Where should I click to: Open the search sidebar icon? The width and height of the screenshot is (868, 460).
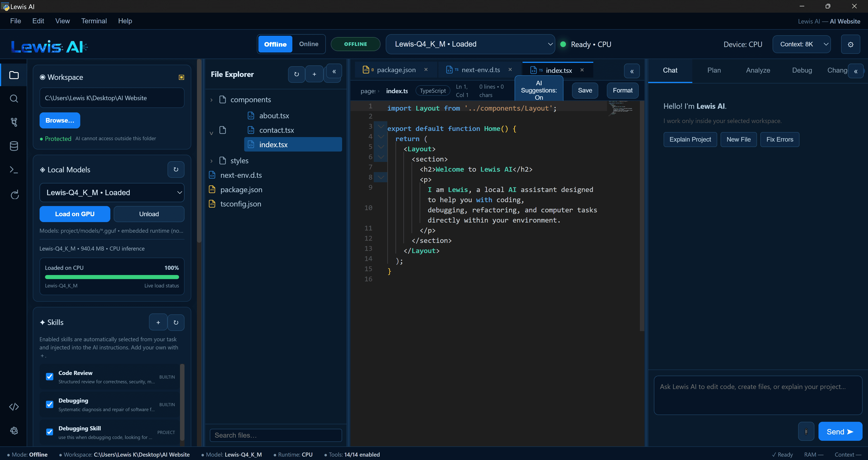[x=14, y=98]
